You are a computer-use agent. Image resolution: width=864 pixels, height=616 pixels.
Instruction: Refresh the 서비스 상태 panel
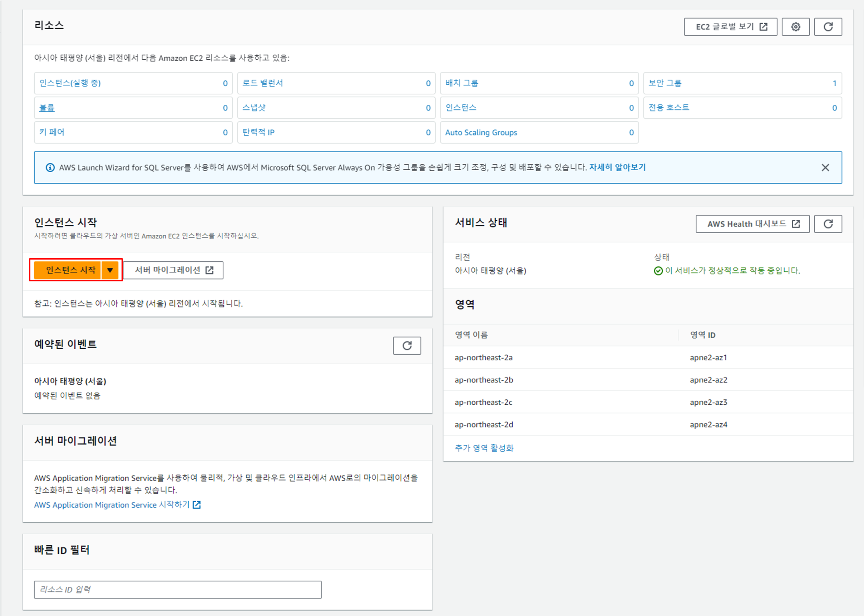click(x=828, y=224)
